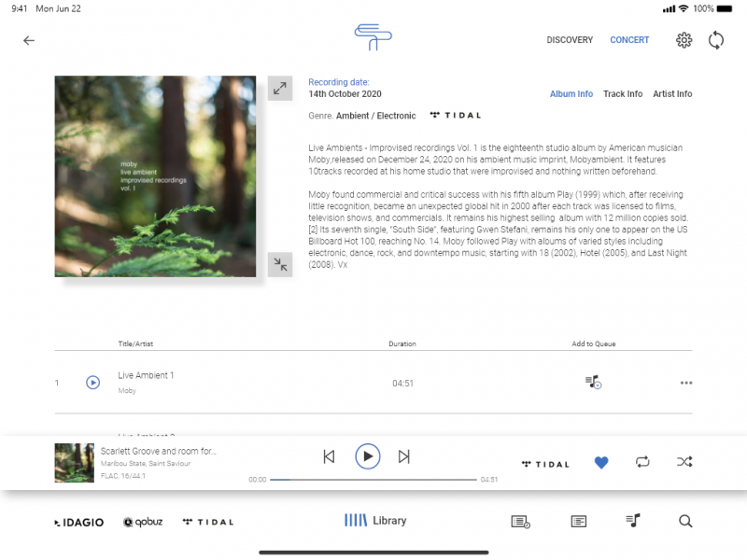Open search with the magnifier icon
Viewport: 747px width, 560px height.
pos(685,522)
